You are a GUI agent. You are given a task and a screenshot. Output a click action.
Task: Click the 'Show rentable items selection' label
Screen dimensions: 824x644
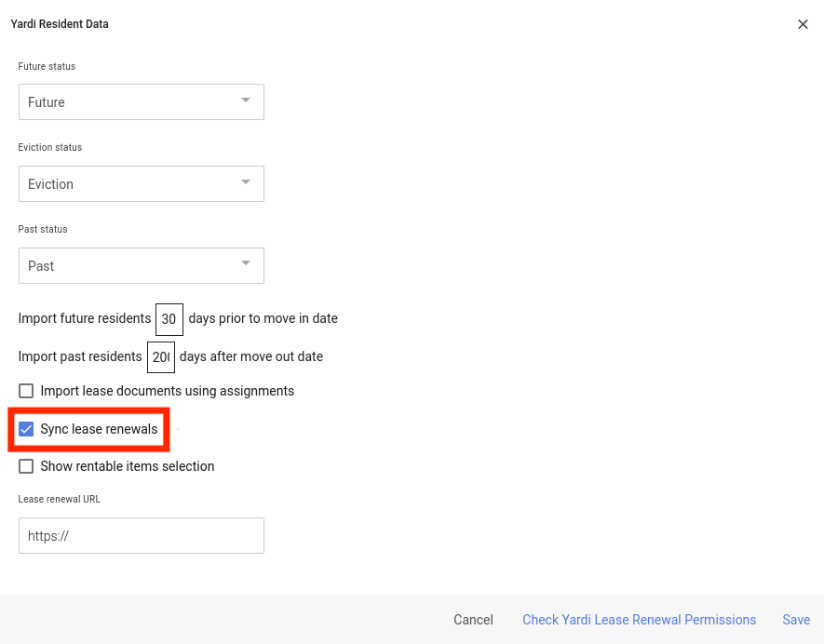pos(128,466)
